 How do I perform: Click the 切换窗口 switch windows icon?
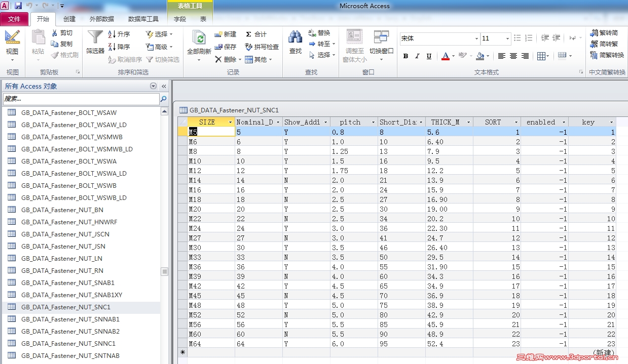point(381,36)
